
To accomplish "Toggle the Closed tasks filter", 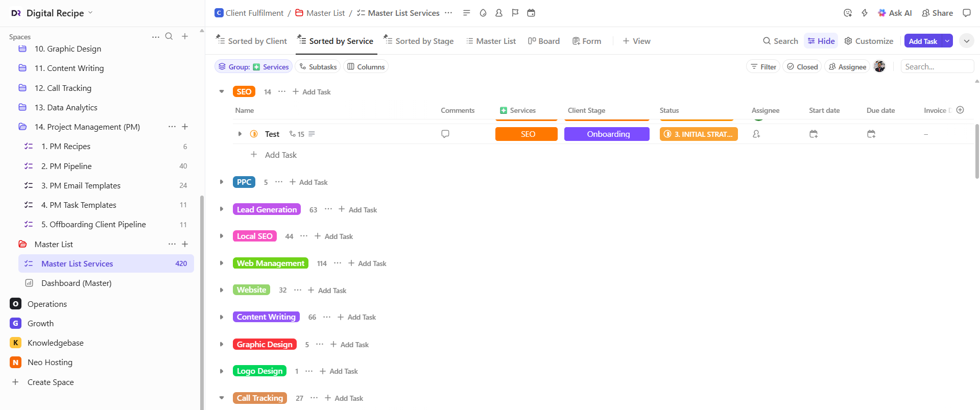I will click(x=802, y=67).
